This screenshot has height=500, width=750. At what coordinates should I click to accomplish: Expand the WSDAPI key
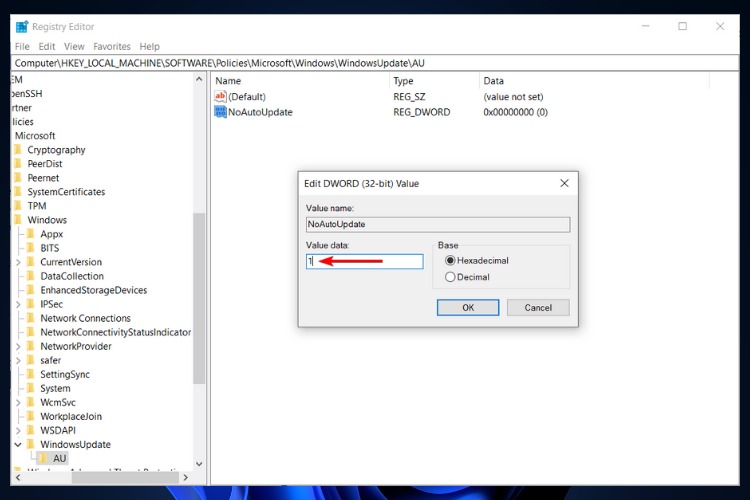point(18,431)
